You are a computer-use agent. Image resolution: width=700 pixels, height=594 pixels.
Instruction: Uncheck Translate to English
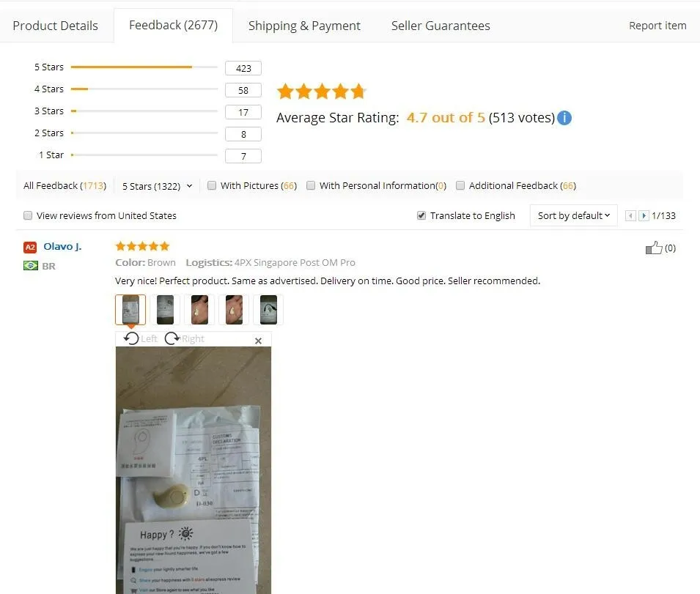click(421, 216)
